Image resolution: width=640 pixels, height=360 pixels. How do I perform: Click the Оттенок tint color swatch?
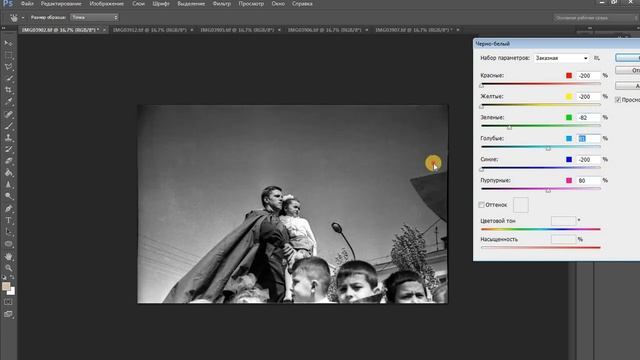[520, 205]
